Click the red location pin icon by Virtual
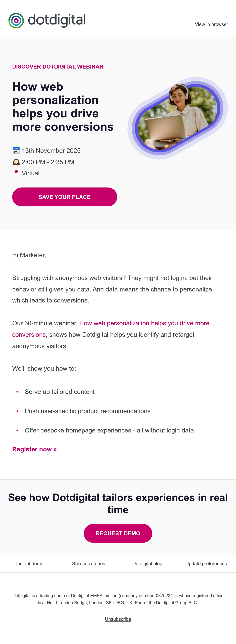 [x=16, y=173]
